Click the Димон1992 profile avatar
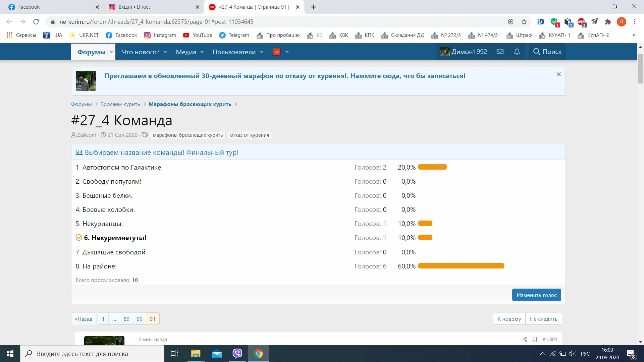This screenshot has height=362, width=644. (x=444, y=51)
